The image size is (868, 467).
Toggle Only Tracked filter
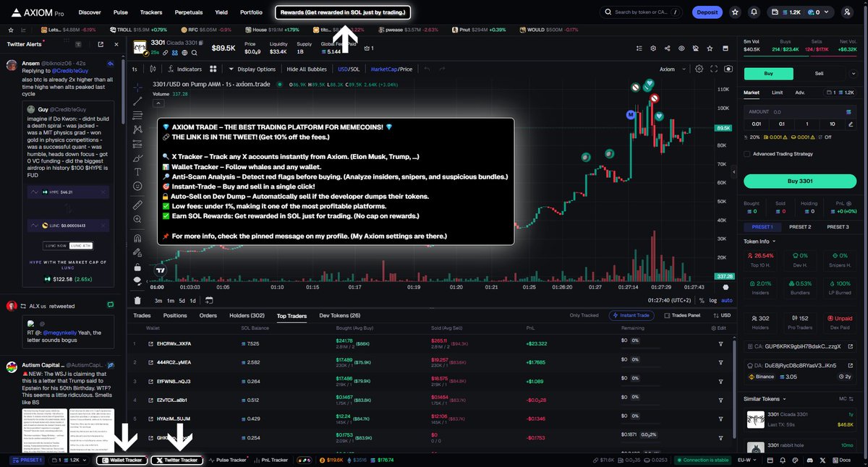coord(584,315)
